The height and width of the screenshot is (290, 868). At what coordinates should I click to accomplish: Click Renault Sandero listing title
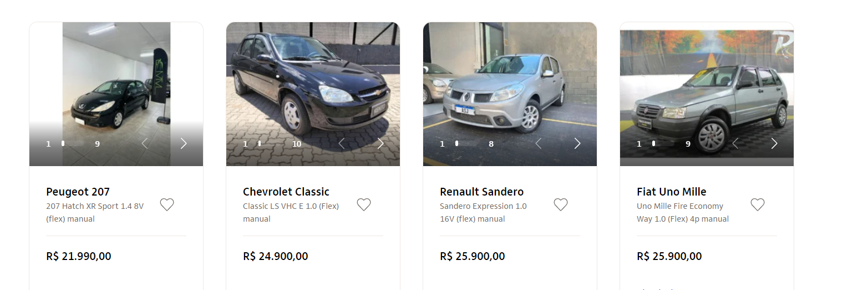tap(481, 192)
